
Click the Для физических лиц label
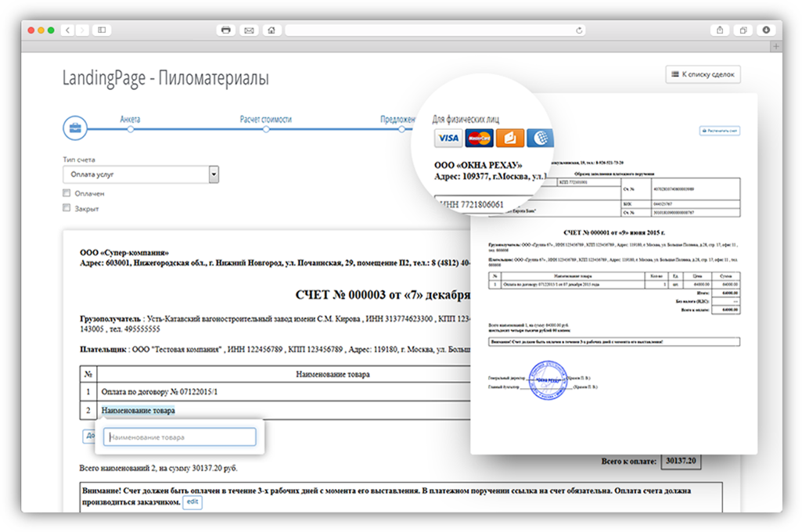pyautogui.click(x=466, y=119)
